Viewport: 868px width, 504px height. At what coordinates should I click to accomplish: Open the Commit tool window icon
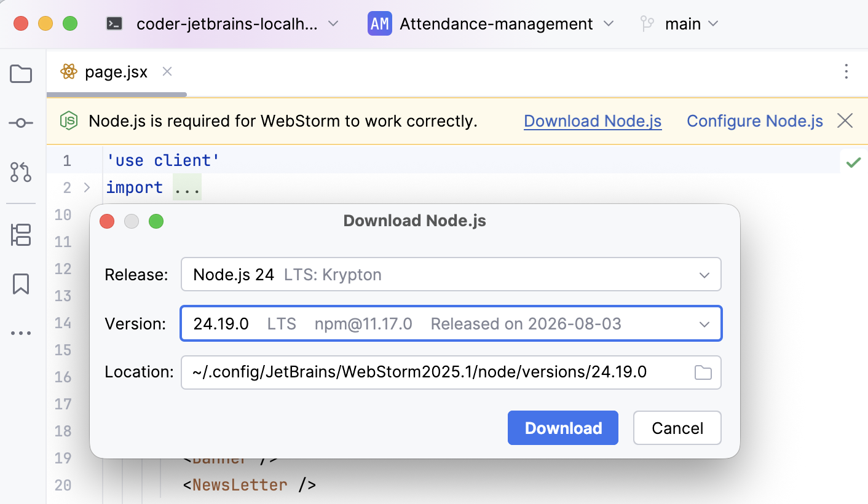pos(21,124)
